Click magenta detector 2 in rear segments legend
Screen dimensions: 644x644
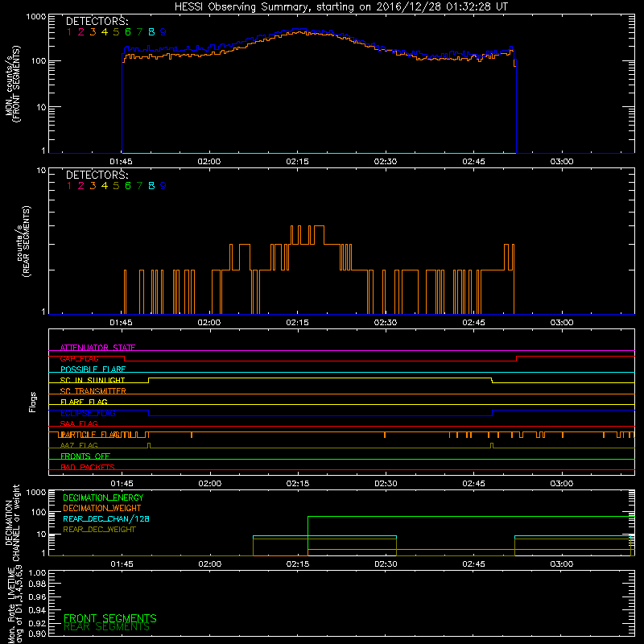81,186
